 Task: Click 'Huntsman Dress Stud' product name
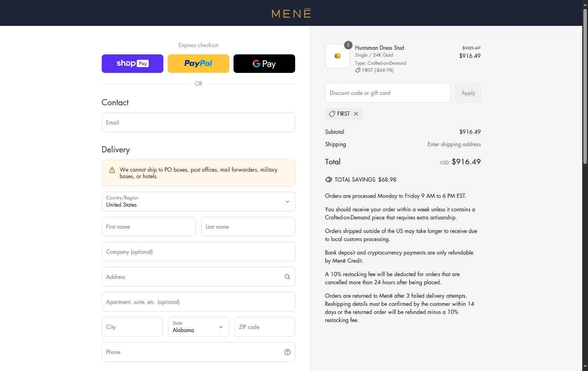tap(380, 48)
